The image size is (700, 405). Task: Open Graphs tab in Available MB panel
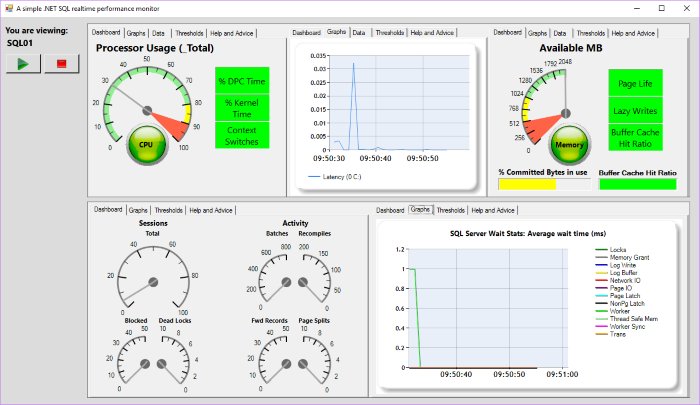pyautogui.click(x=537, y=33)
